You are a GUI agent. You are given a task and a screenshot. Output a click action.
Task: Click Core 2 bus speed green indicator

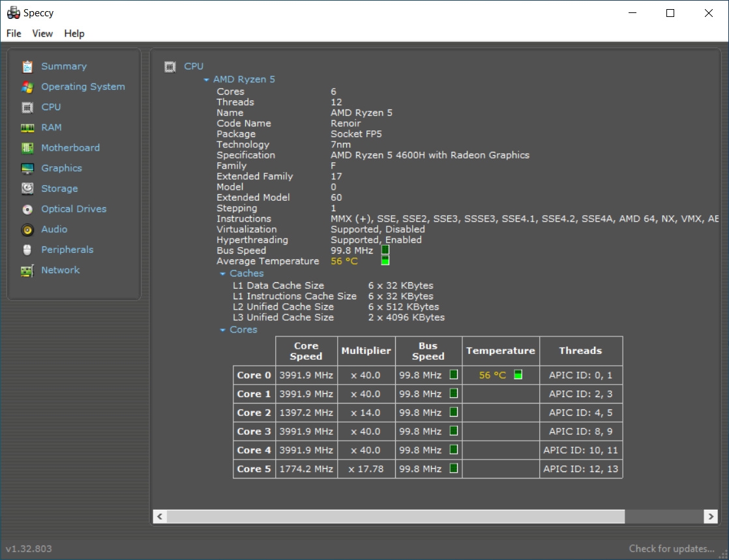tap(454, 412)
